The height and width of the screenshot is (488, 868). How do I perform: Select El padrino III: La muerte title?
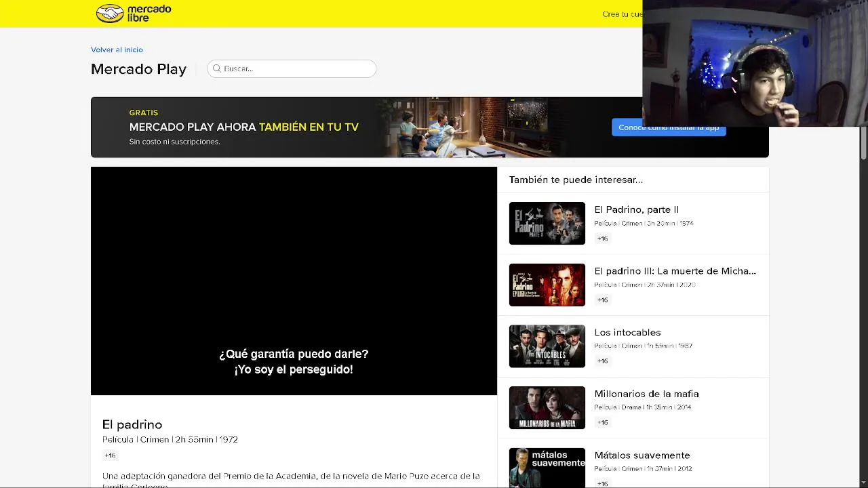pyautogui.click(x=675, y=270)
